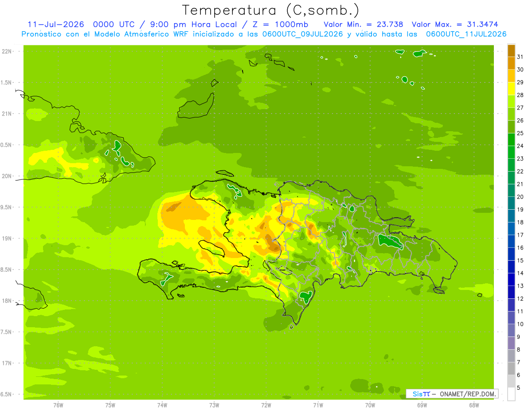Image resolution: width=532 pixels, height=411 pixels.
Task: Pick the dark orange legend swatch above 31
Action: [x=511, y=51]
